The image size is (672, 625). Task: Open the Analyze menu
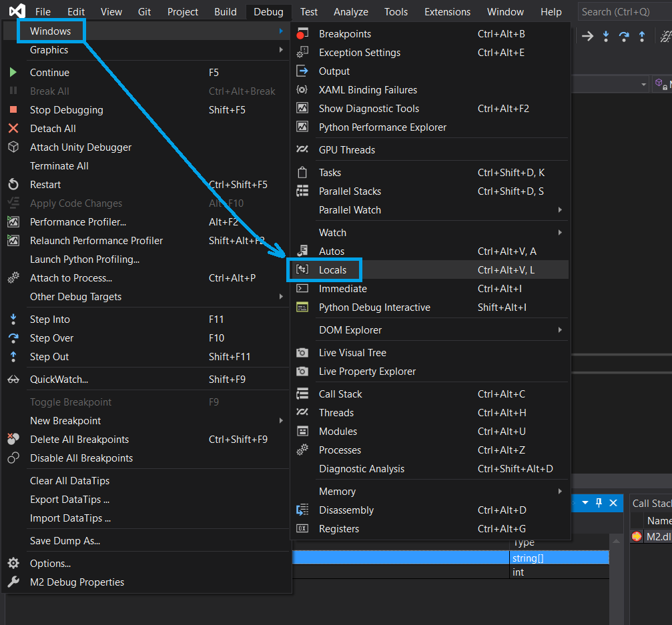click(350, 11)
